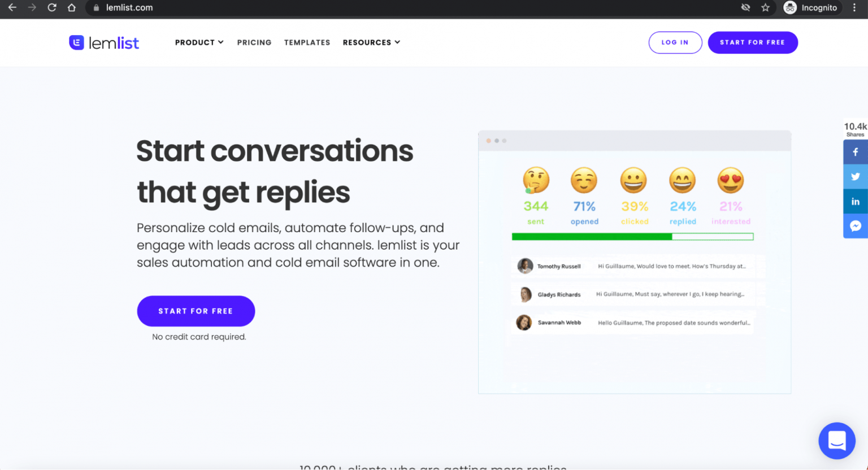Image resolution: width=868 pixels, height=470 pixels.
Task: Toggle the bookmark star for this page
Action: pos(766,7)
